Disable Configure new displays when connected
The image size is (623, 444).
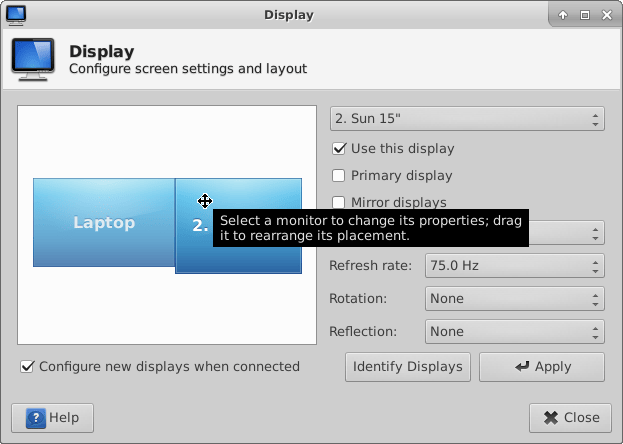coord(27,367)
